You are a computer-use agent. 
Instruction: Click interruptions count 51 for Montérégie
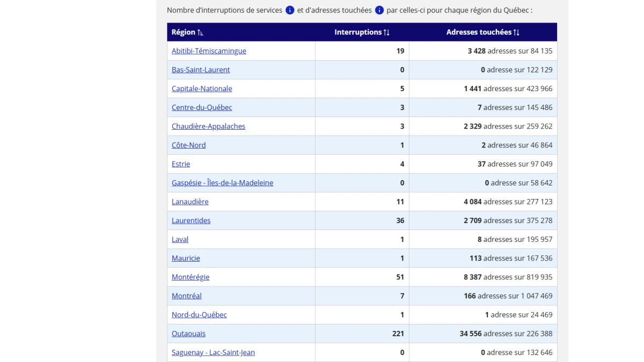pos(400,277)
